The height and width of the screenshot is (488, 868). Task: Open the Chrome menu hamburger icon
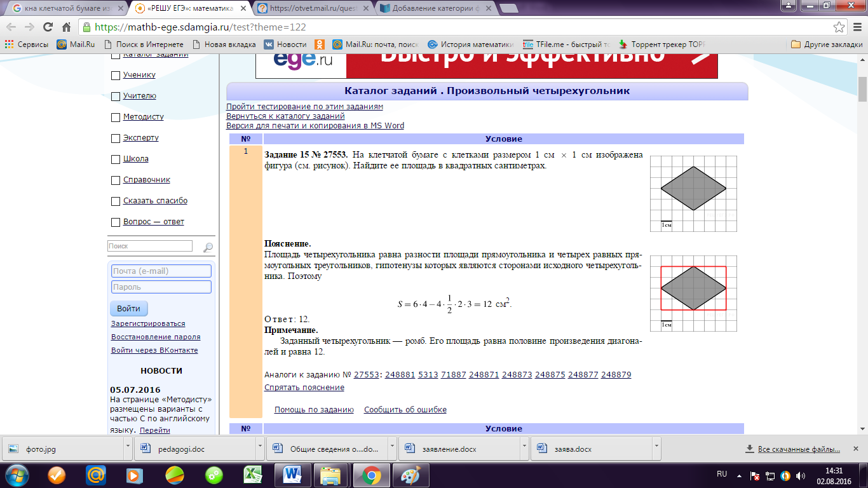[x=856, y=27]
